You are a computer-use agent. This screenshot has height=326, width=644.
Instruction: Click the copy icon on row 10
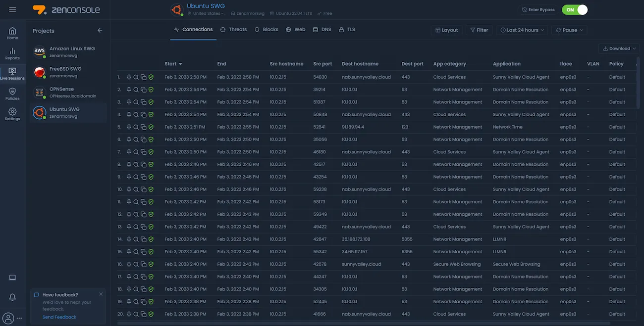pyautogui.click(x=143, y=189)
